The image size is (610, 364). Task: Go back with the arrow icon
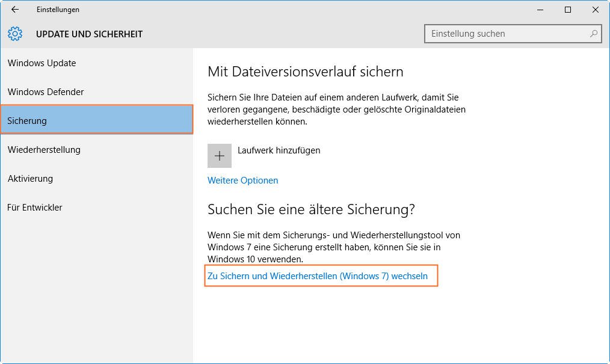tap(15, 10)
